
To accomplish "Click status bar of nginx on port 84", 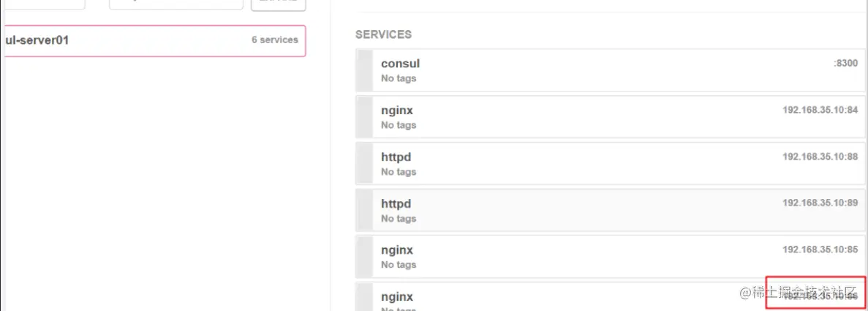I will (x=364, y=116).
